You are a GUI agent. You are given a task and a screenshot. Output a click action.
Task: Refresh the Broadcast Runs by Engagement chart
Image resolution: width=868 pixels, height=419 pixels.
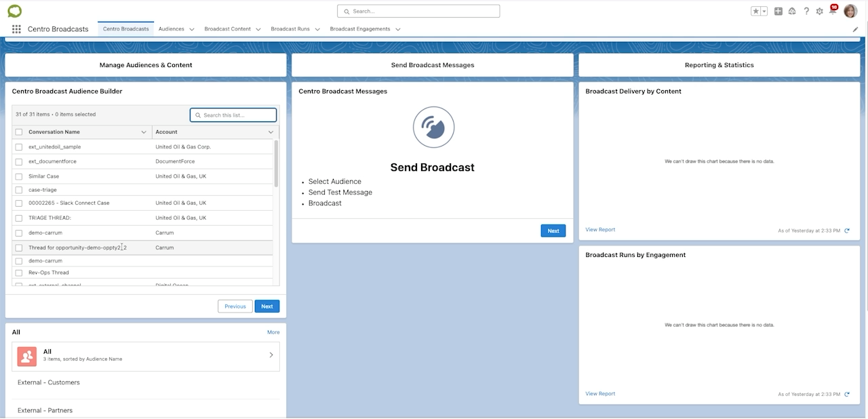[x=846, y=395]
